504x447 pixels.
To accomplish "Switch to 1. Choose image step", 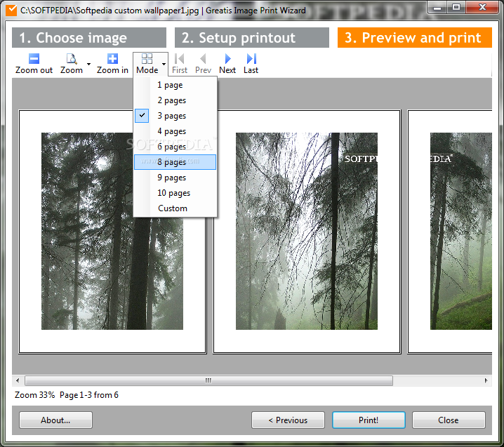I will click(x=89, y=38).
